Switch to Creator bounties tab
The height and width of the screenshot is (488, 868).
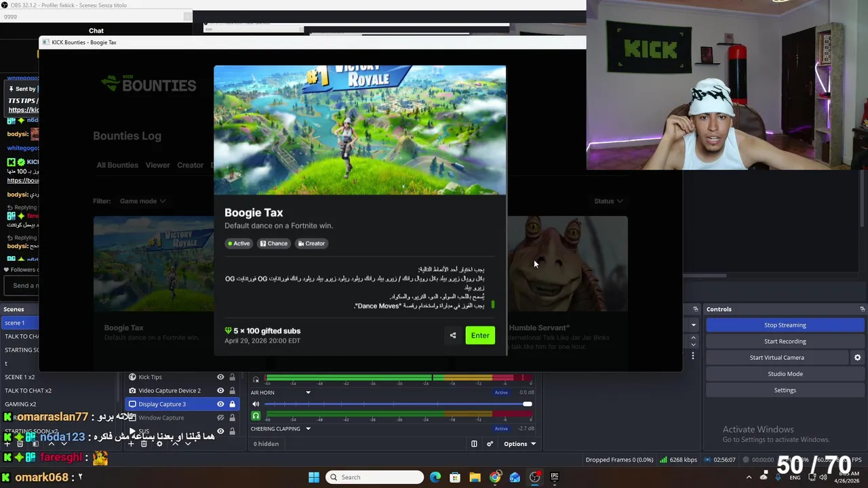coord(190,165)
